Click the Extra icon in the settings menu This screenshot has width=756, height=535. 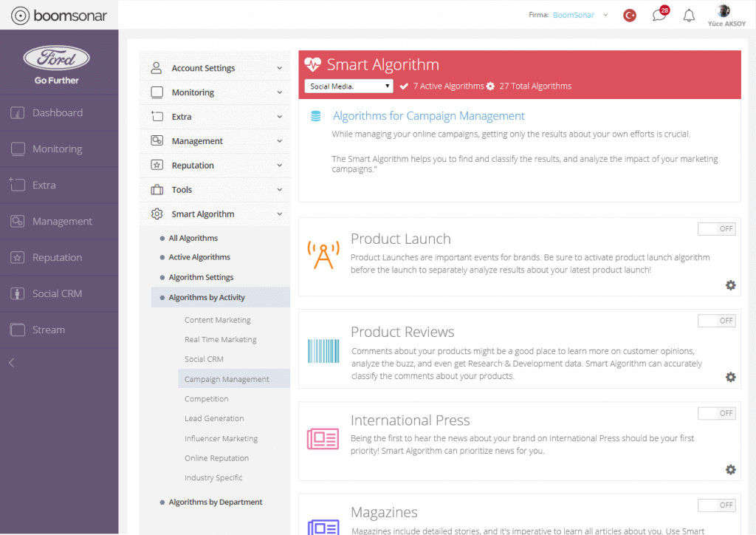157,116
